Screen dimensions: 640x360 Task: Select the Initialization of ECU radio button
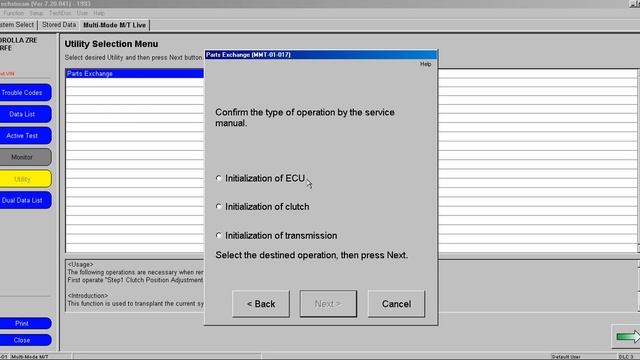pyautogui.click(x=219, y=178)
